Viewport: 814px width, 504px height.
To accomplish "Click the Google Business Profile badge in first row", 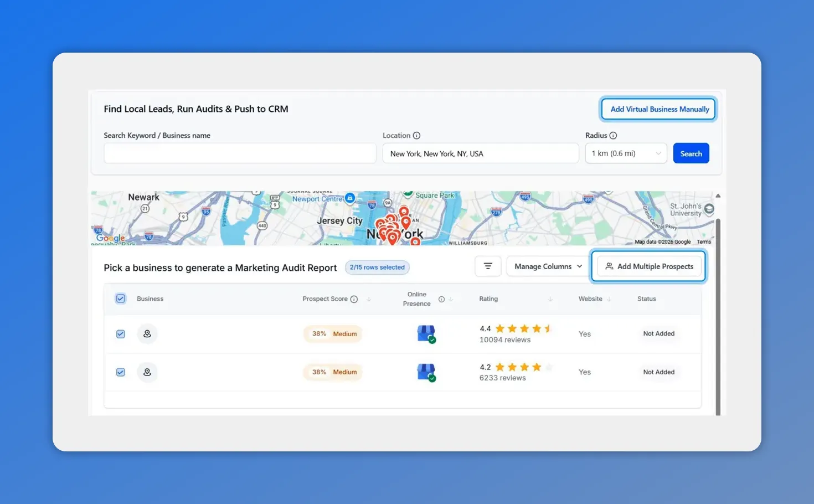I will click(x=425, y=333).
